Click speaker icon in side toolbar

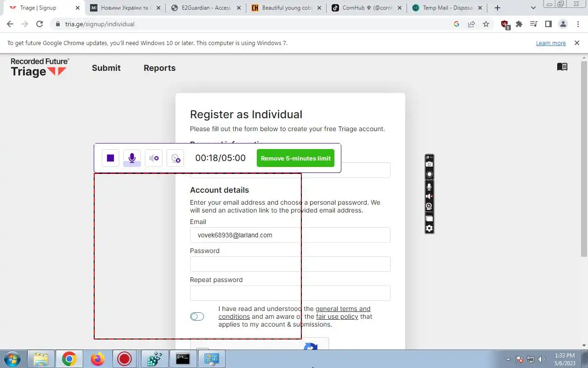430,196
